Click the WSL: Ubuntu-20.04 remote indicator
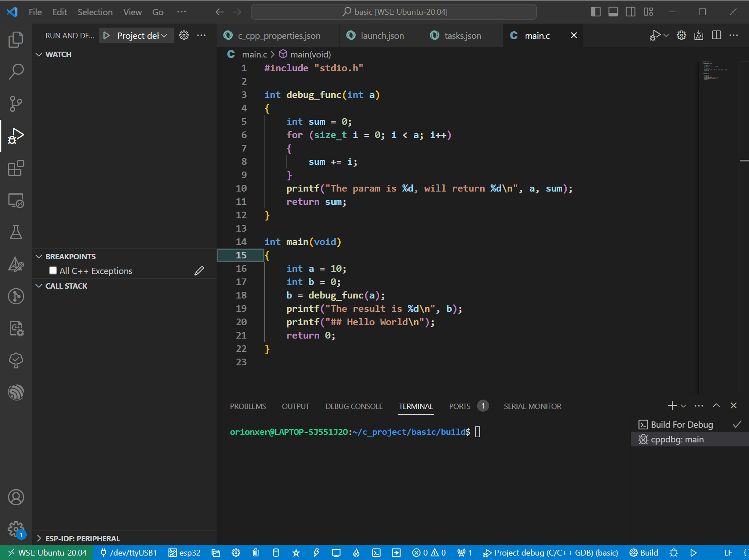 click(47, 553)
